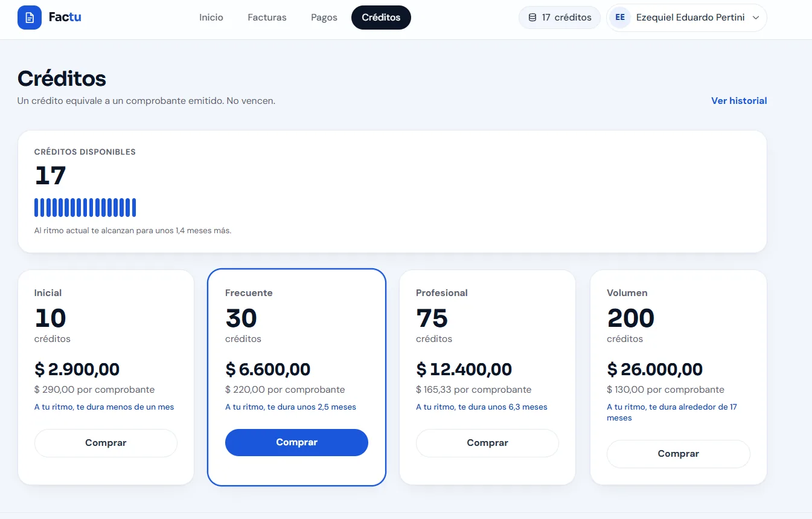Click '$ 220,00 por comprobante' text
The width and height of the screenshot is (812, 519).
point(285,390)
